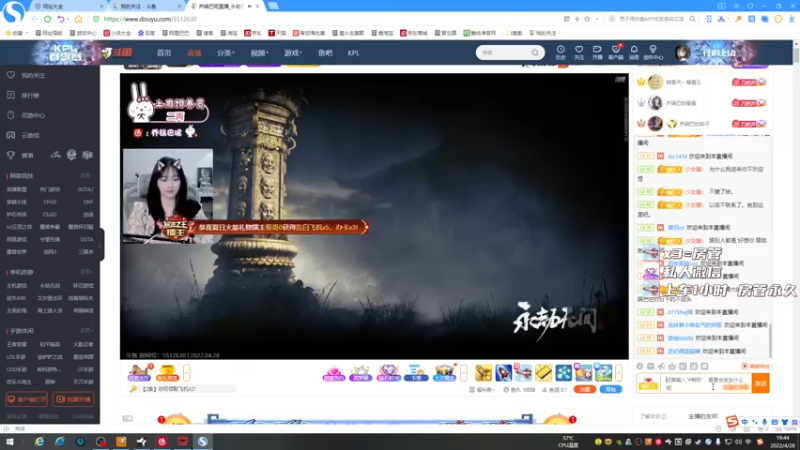Image resolution: width=800 pixels, height=450 pixels.
Task: Select the first golden gift in the gift bar
Action: click(483, 372)
